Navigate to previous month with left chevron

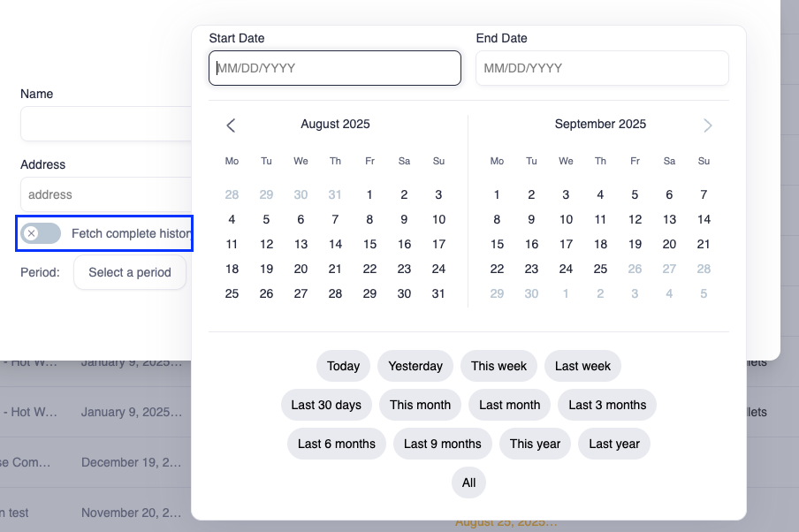pyautogui.click(x=231, y=125)
